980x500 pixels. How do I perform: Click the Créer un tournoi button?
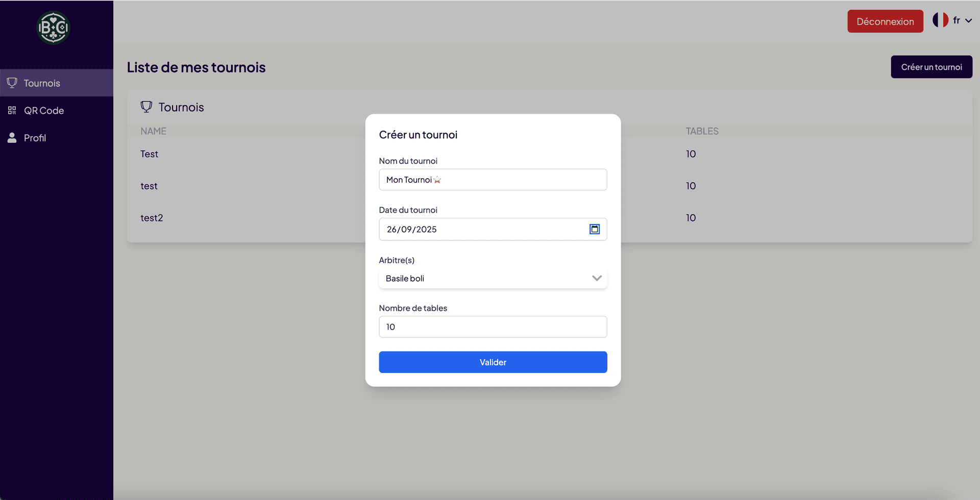(x=931, y=67)
